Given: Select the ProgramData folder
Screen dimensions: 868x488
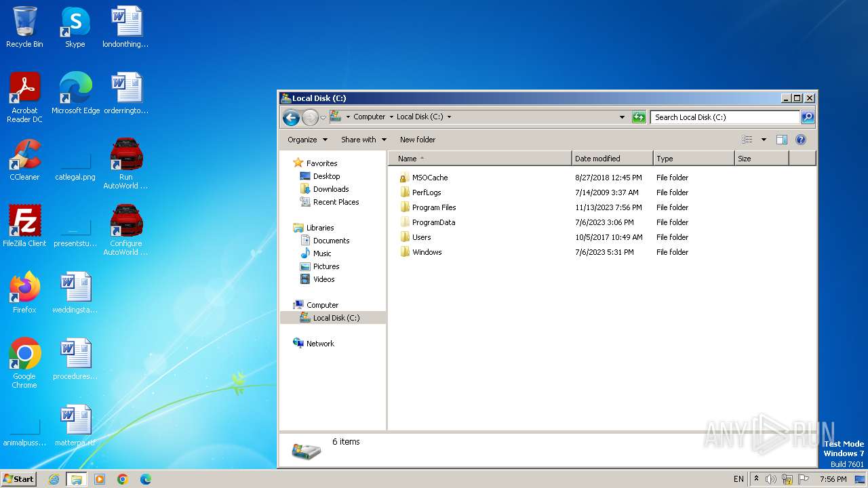Looking at the screenshot, I should [x=433, y=222].
